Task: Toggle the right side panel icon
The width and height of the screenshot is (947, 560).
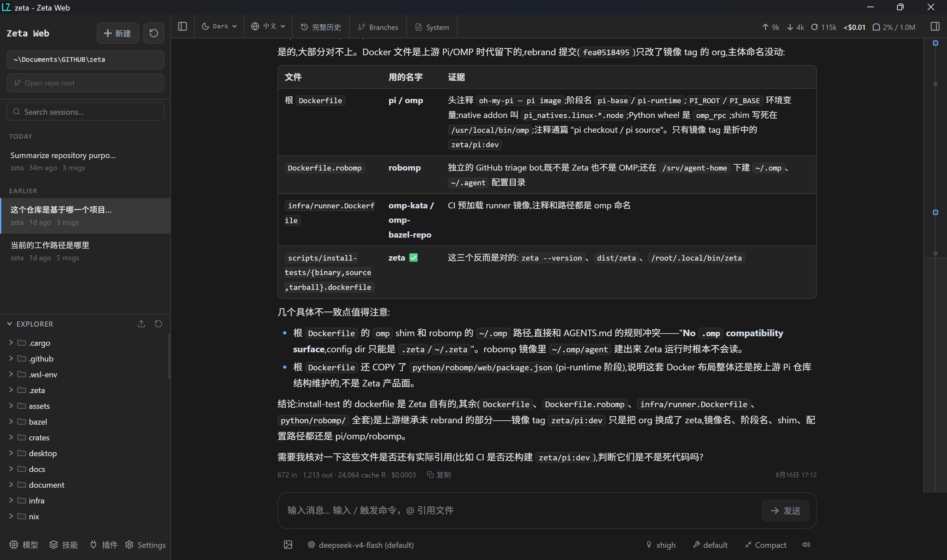Action: click(x=935, y=26)
